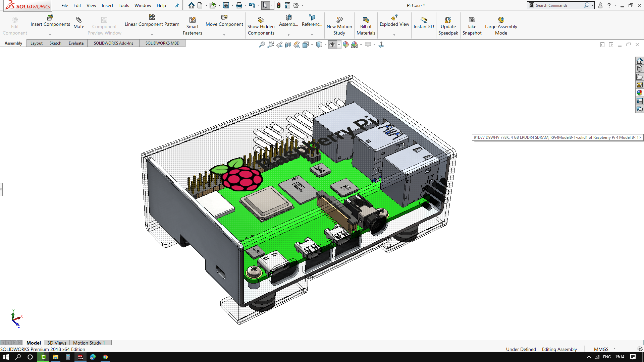
Task: Select Zoom to Area tool
Action: point(271,45)
